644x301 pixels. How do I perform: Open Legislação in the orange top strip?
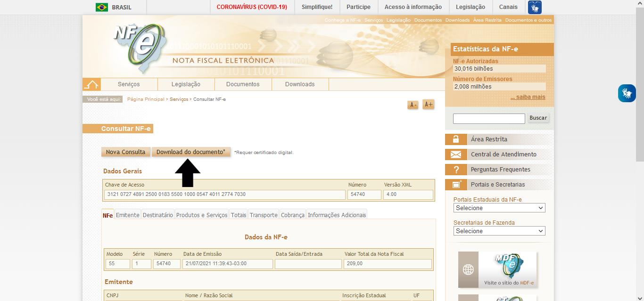(x=399, y=20)
